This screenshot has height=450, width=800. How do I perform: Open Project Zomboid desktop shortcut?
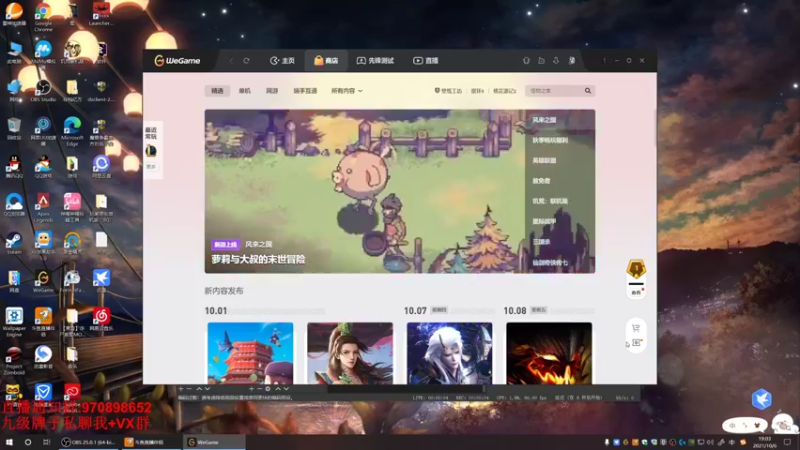click(x=14, y=360)
